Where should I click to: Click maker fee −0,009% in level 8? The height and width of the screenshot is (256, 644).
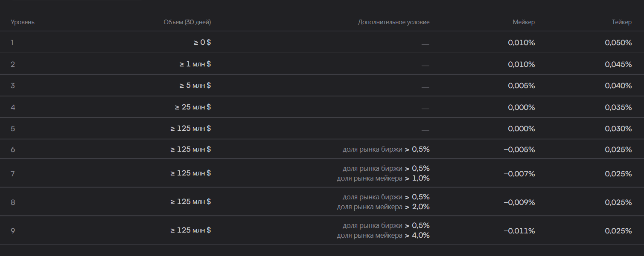coord(519,202)
